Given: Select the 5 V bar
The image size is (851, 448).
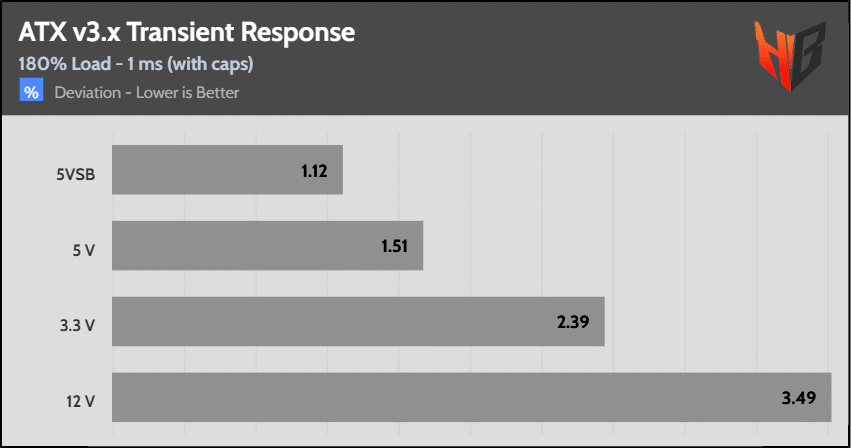Looking at the screenshot, I should 268,245.
